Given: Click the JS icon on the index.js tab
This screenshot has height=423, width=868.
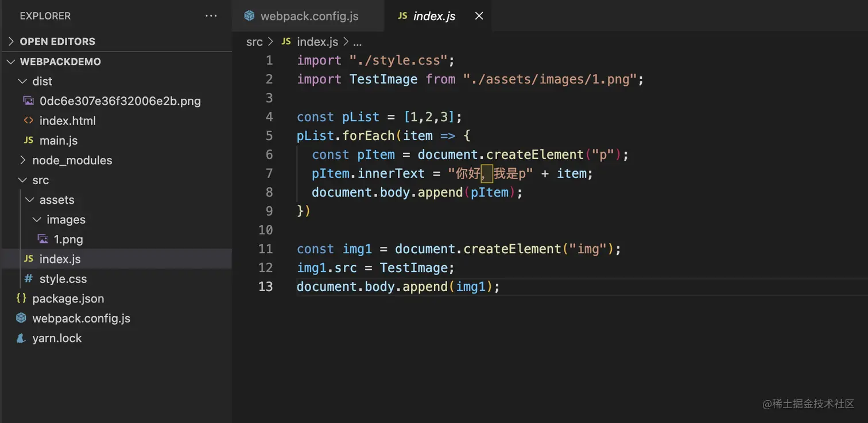Looking at the screenshot, I should [x=403, y=16].
